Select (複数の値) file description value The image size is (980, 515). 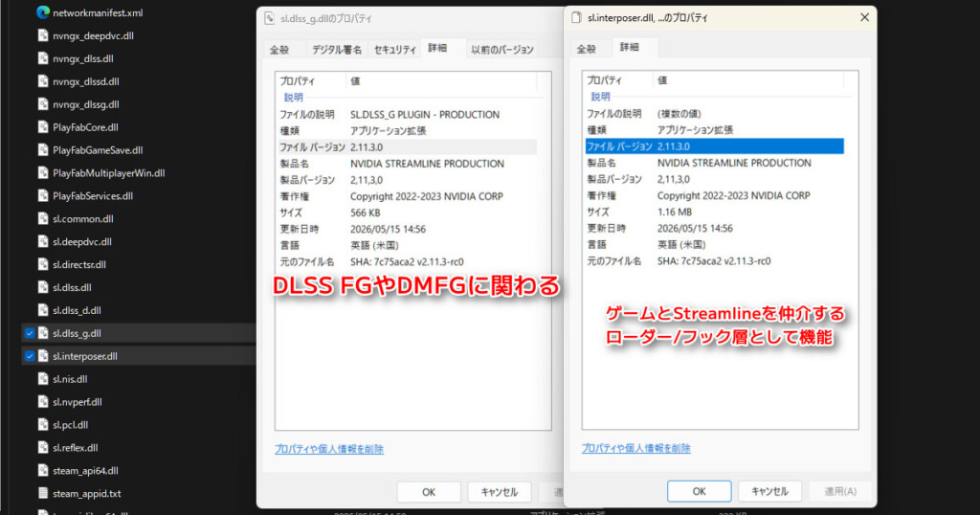pyautogui.click(x=679, y=114)
